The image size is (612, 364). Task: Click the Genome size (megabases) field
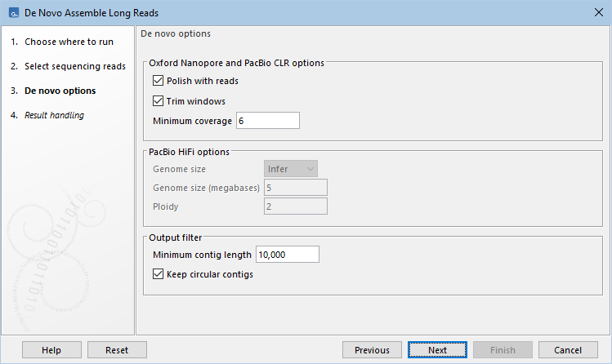click(295, 188)
